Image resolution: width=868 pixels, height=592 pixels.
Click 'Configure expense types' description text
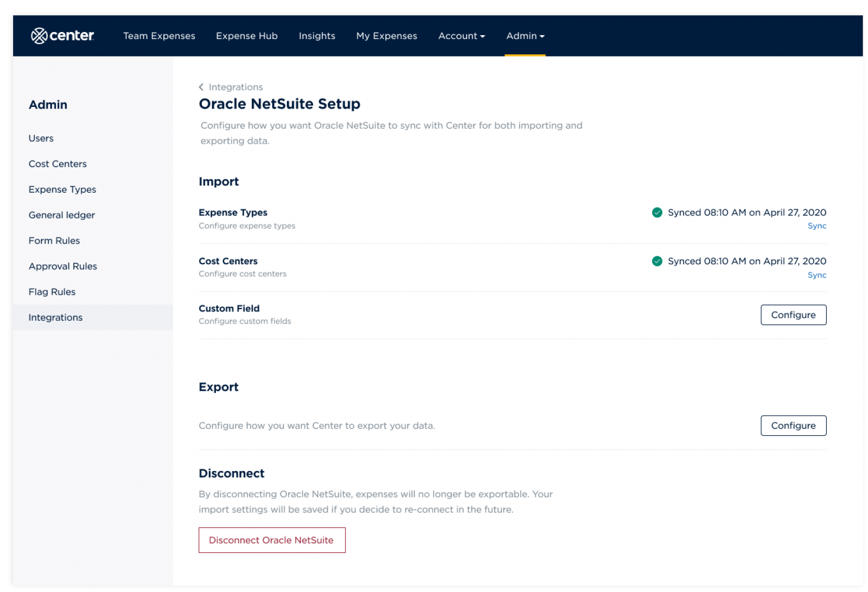click(x=247, y=226)
